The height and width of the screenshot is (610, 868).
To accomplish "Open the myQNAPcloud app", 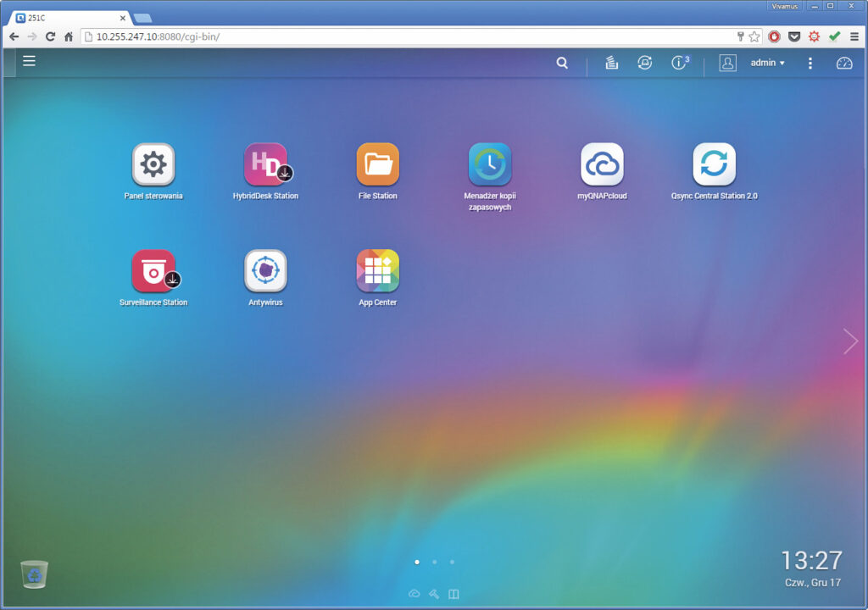I will (602, 164).
